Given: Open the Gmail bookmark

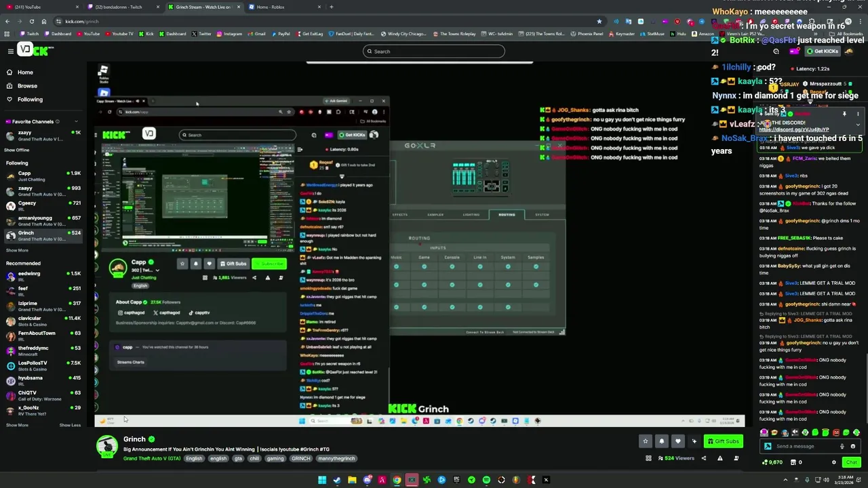Looking at the screenshot, I should click(256, 33).
